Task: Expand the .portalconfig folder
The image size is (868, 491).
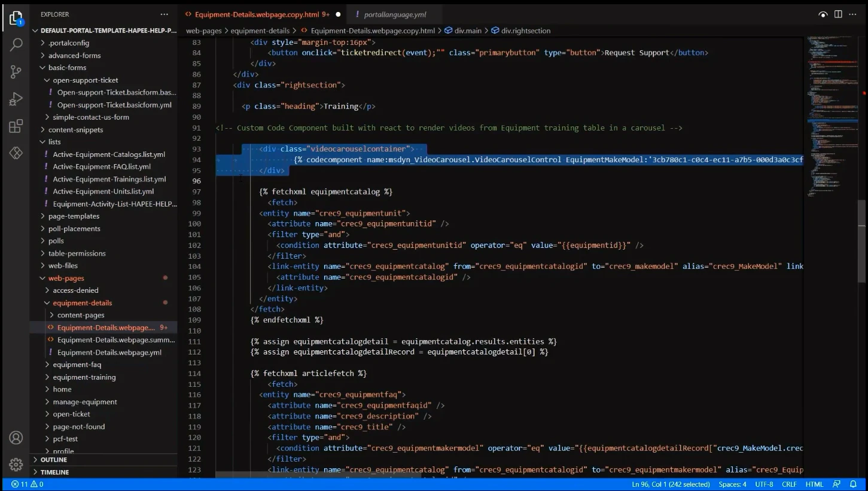Action: pos(69,43)
